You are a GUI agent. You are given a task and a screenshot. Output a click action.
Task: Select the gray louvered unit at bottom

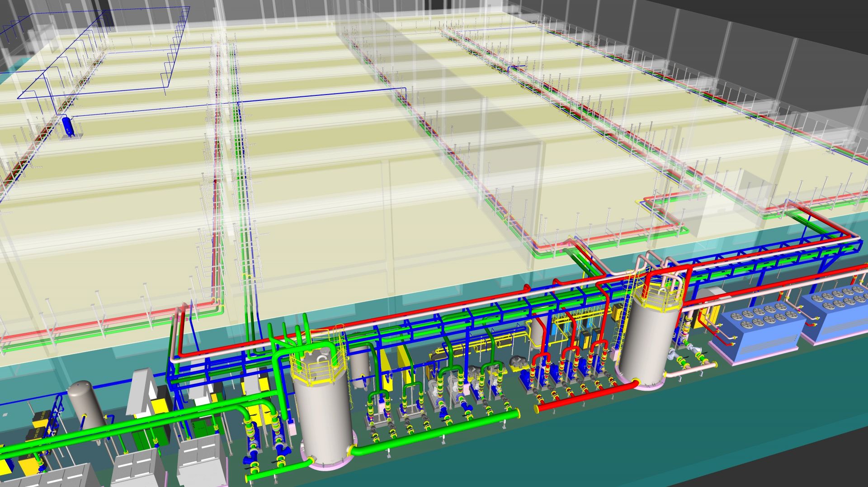coord(199,461)
